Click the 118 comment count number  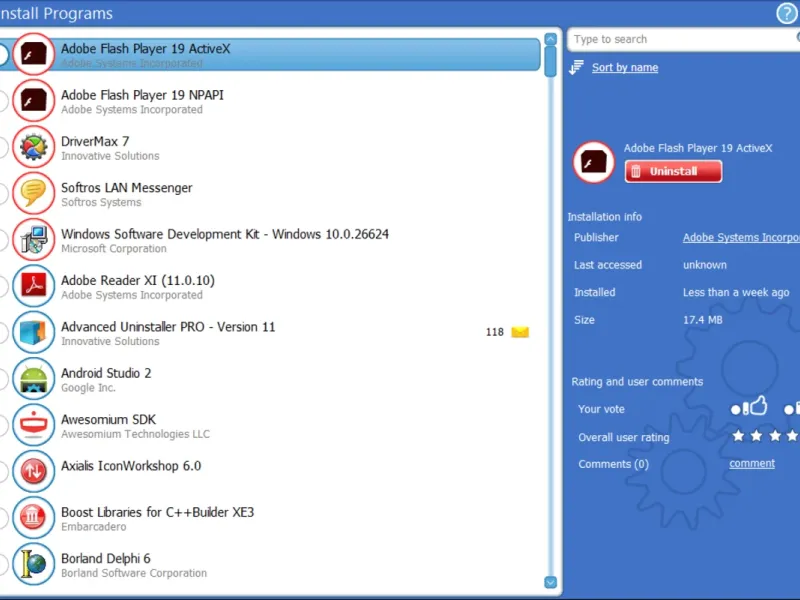pos(494,332)
